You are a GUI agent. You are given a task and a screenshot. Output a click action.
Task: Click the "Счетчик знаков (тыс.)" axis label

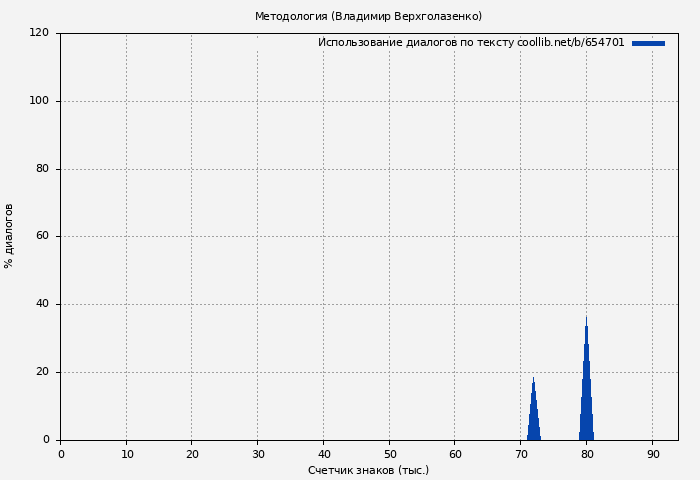[368, 470]
